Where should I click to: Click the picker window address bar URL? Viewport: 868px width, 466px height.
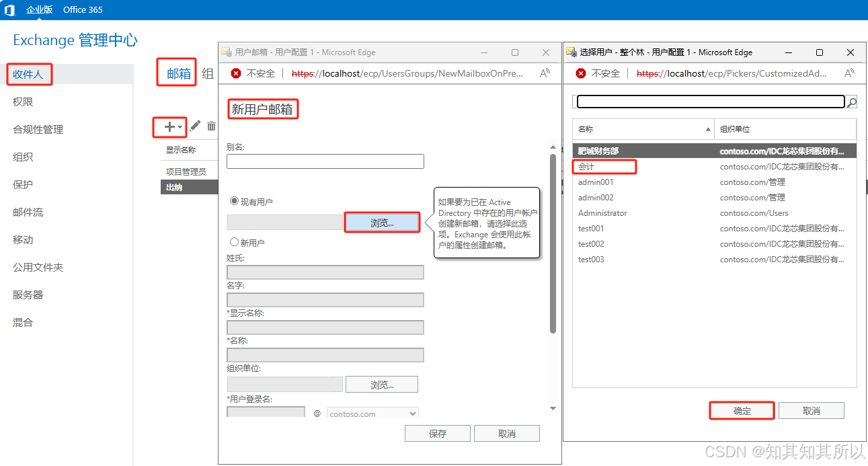[x=732, y=73]
